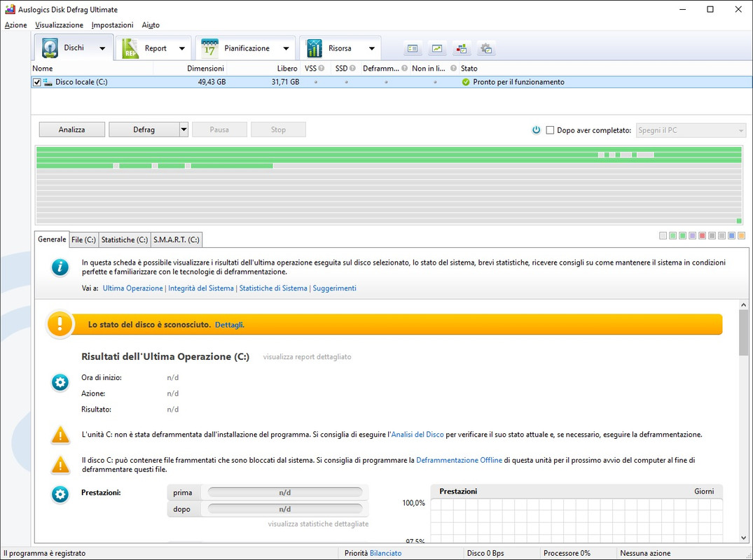Enable the Dopo aver completato checkbox

click(551, 130)
